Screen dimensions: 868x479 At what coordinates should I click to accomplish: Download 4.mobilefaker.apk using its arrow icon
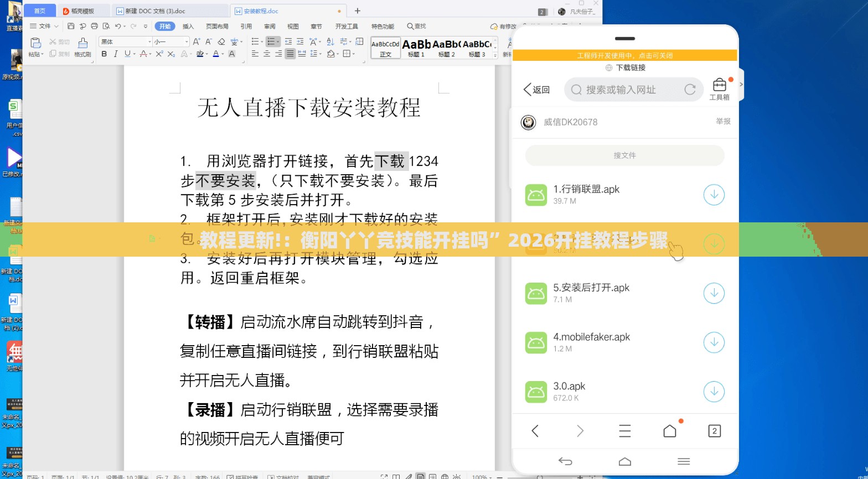click(x=714, y=342)
